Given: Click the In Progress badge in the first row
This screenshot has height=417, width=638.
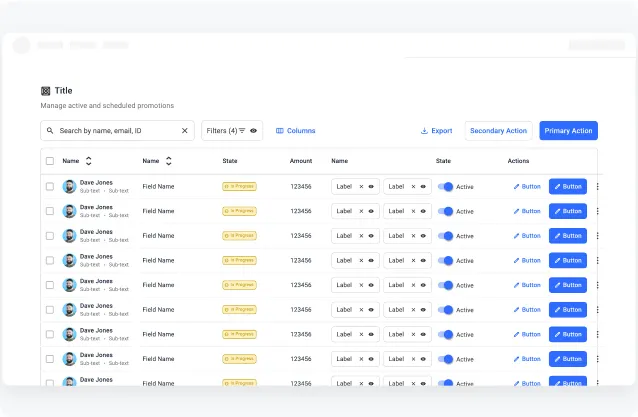Looking at the screenshot, I should 239,186.
